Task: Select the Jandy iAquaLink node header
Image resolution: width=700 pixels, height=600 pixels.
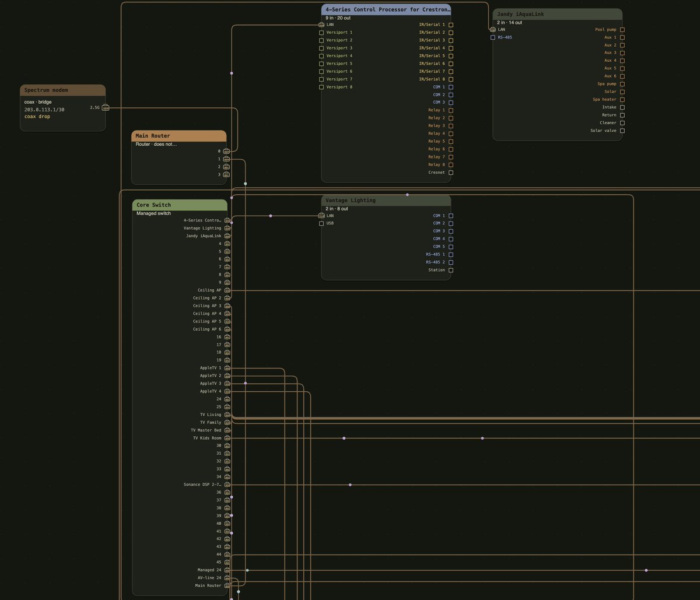Action: point(558,14)
